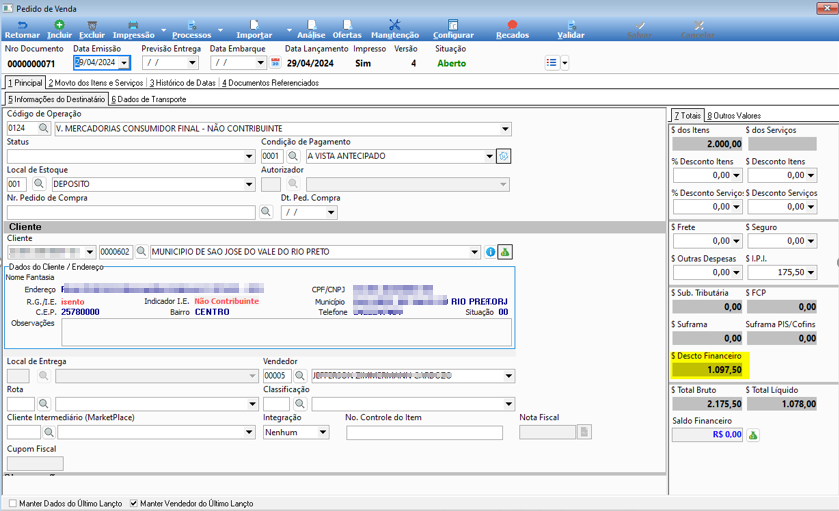Switch to 8 Outros Valores tab
This screenshot has height=511, width=839.
734,116
